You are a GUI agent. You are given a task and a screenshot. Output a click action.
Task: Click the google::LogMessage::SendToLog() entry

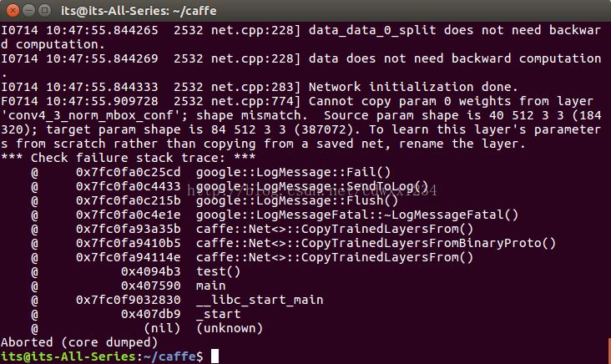tap(312, 186)
